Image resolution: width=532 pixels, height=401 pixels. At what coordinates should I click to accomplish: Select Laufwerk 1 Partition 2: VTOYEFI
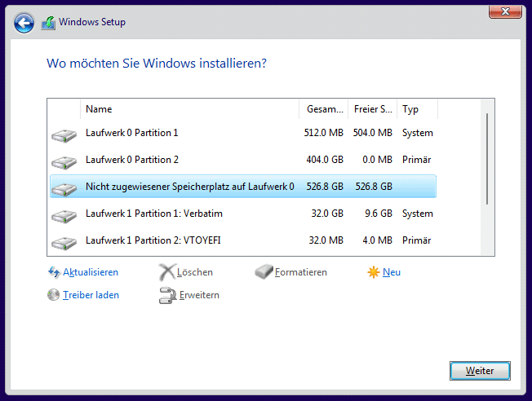pos(243,240)
